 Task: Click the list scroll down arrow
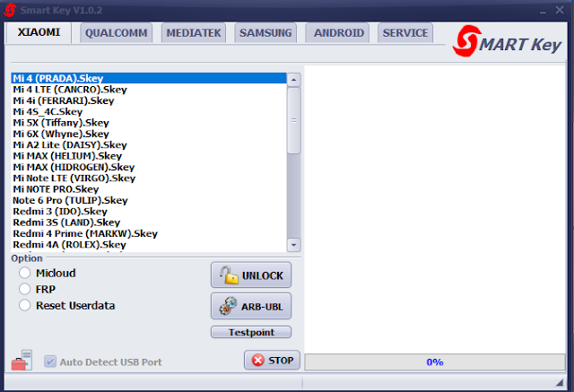(294, 245)
